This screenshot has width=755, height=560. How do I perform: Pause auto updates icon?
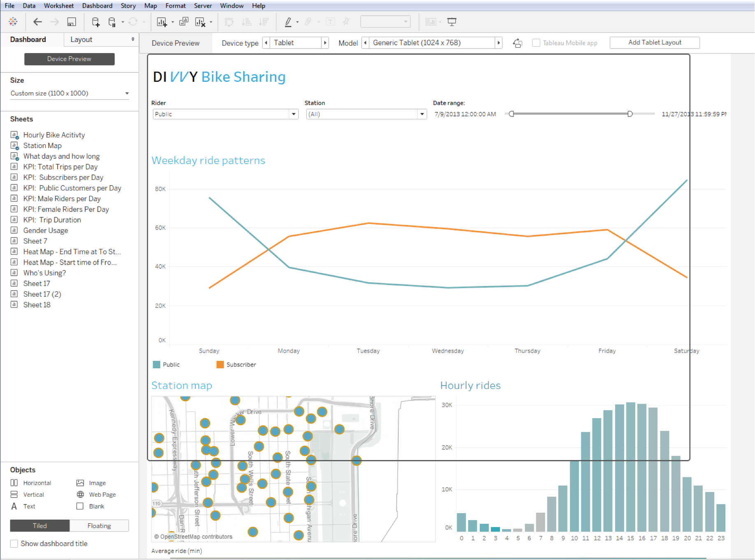point(112,22)
